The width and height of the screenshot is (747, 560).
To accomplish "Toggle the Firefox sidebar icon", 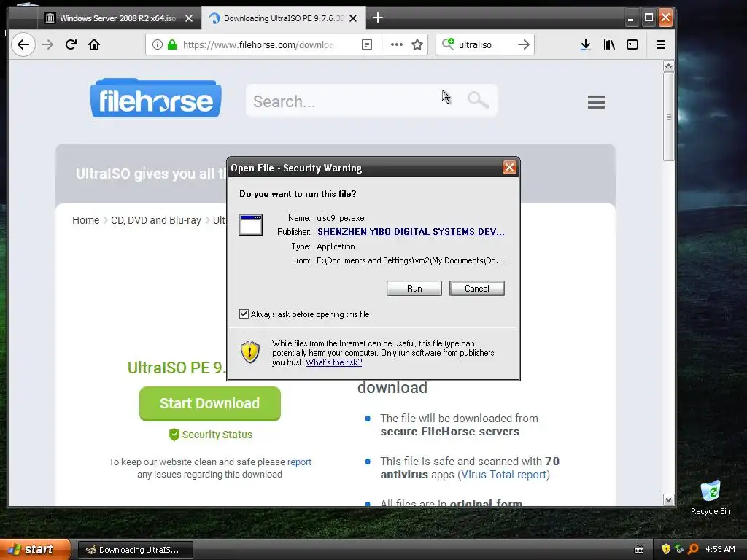I will (x=632, y=44).
